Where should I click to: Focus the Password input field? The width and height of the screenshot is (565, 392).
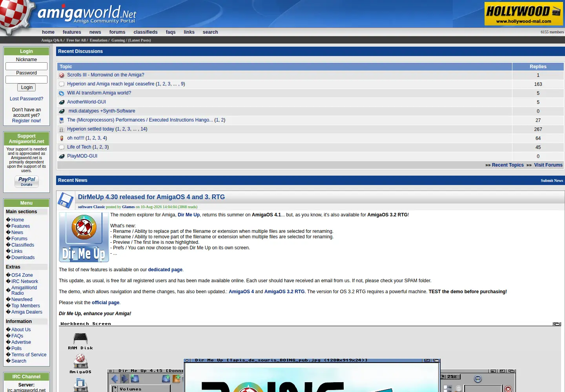pyautogui.click(x=26, y=80)
